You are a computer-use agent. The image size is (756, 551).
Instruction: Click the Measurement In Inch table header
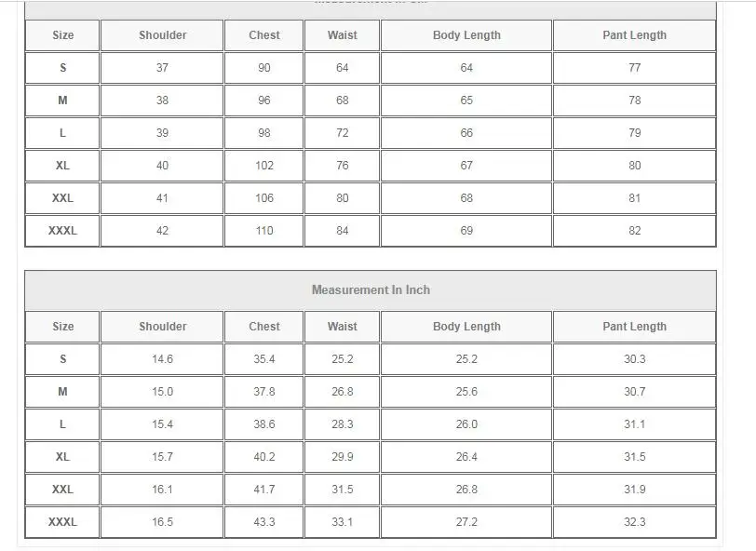[x=371, y=289]
